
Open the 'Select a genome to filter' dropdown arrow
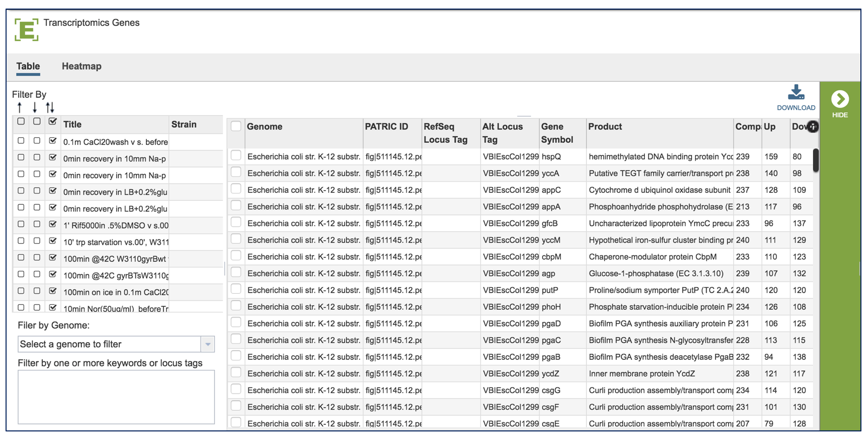[x=207, y=344]
